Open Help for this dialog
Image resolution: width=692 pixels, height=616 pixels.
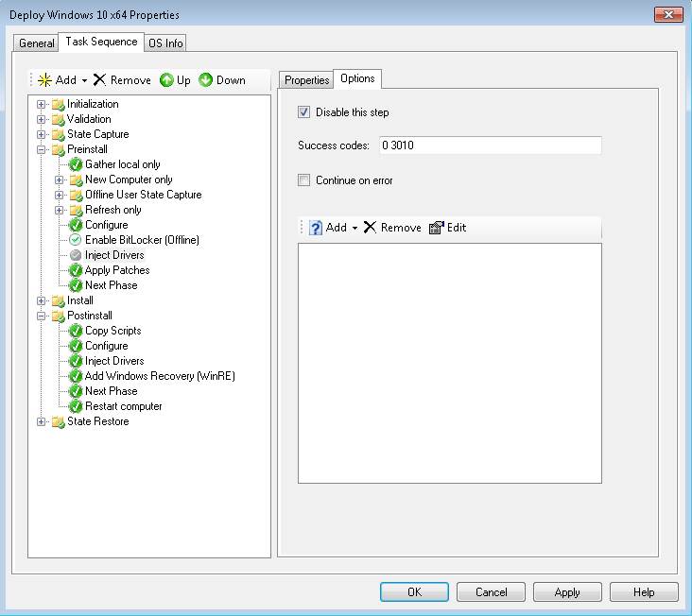point(644,591)
